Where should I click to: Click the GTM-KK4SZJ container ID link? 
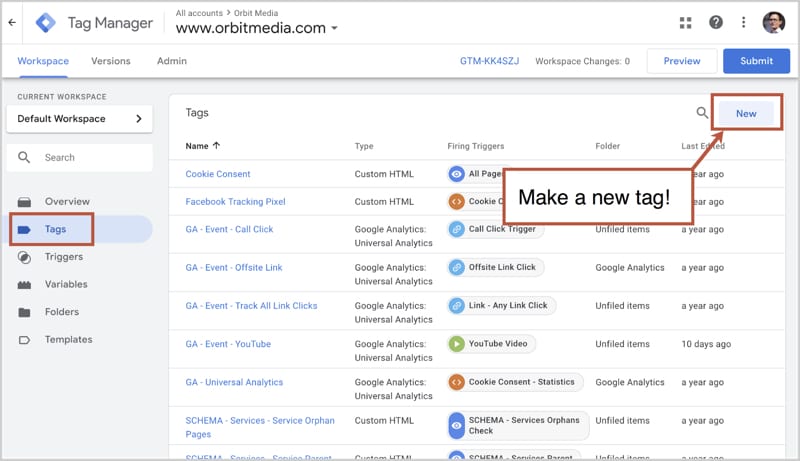(489, 61)
